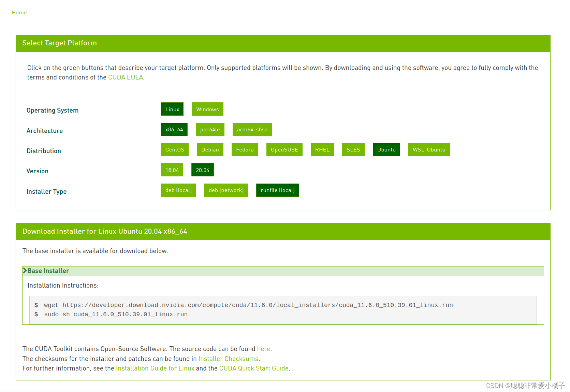Choose ppc64le architecture

point(210,129)
